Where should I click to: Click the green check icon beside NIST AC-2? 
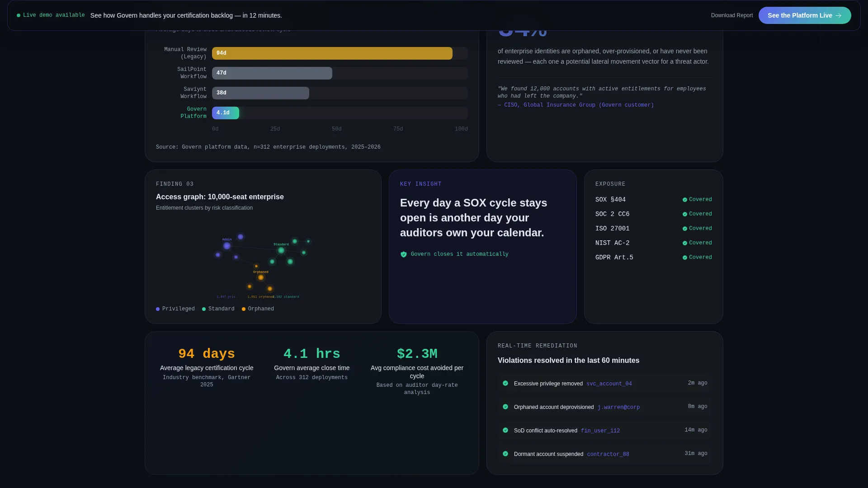(x=685, y=243)
